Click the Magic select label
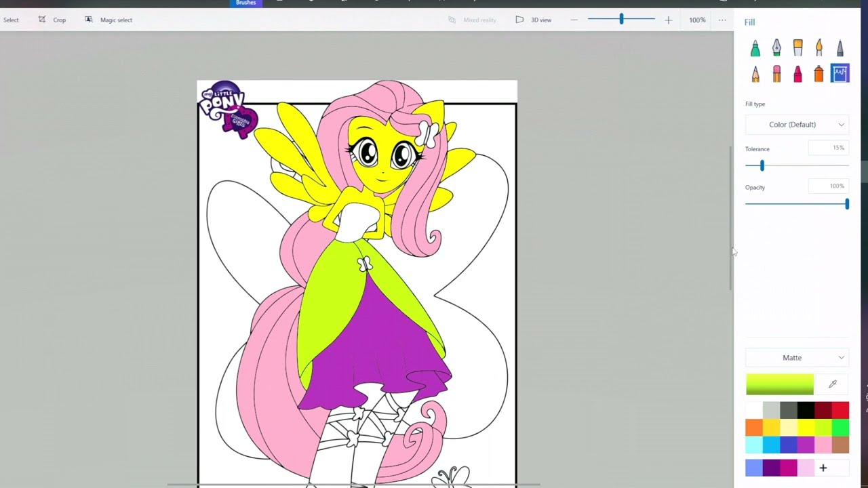 pos(116,20)
